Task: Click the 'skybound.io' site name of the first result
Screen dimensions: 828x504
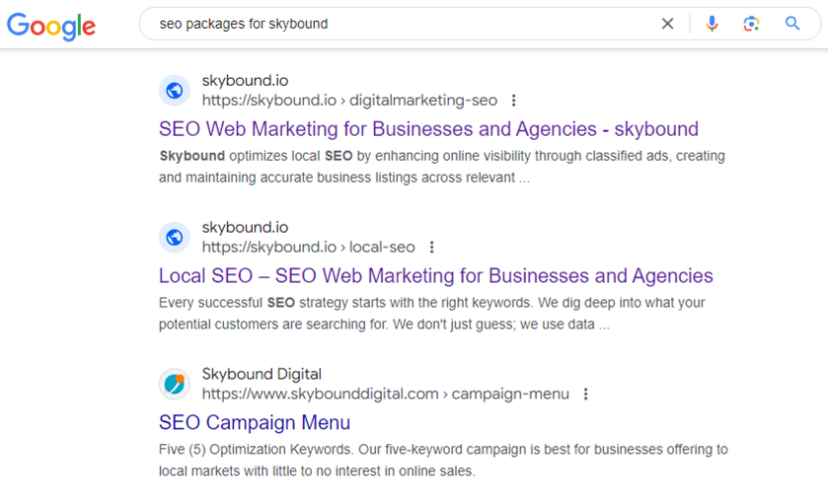Action: click(245, 81)
